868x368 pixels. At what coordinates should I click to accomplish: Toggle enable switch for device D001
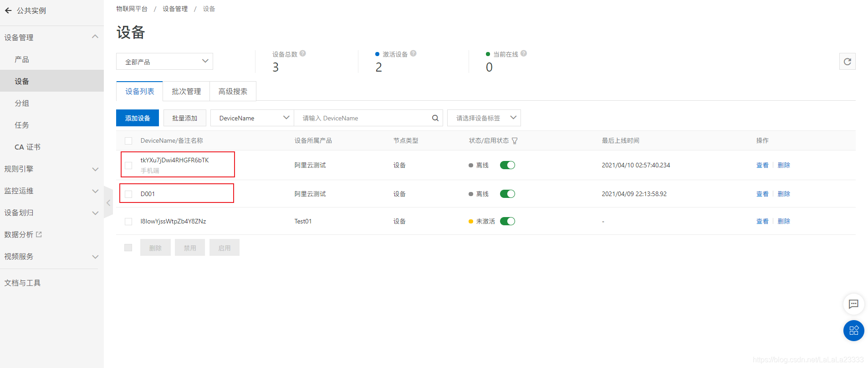tap(507, 194)
